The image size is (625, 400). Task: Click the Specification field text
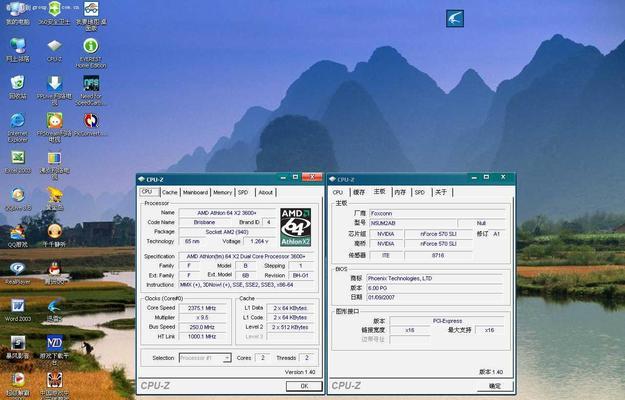pyautogui.click(x=247, y=256)
